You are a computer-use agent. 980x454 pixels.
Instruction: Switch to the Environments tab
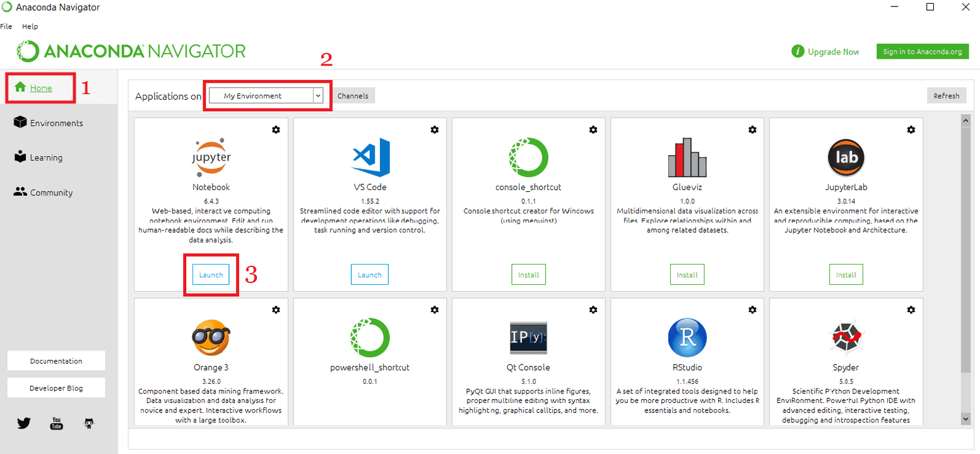[x=56, y=123]
